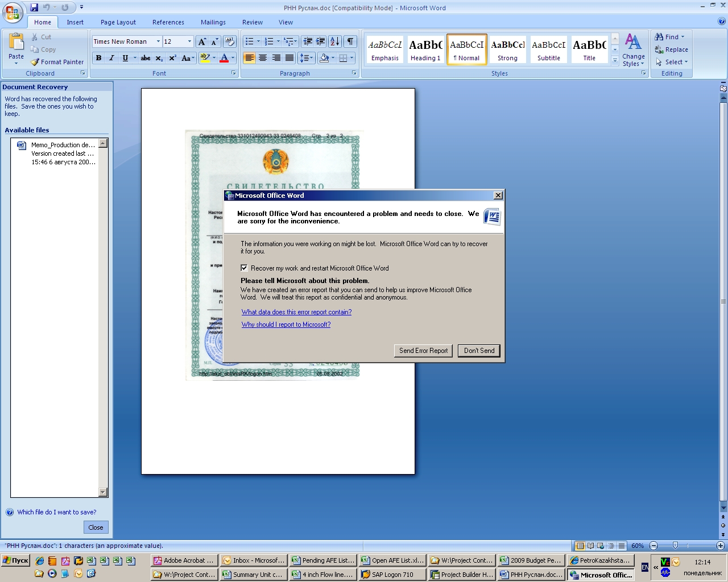The image size is (728, 582).
Task: Open the Font dialog launcher
Action: pos(233,73)
